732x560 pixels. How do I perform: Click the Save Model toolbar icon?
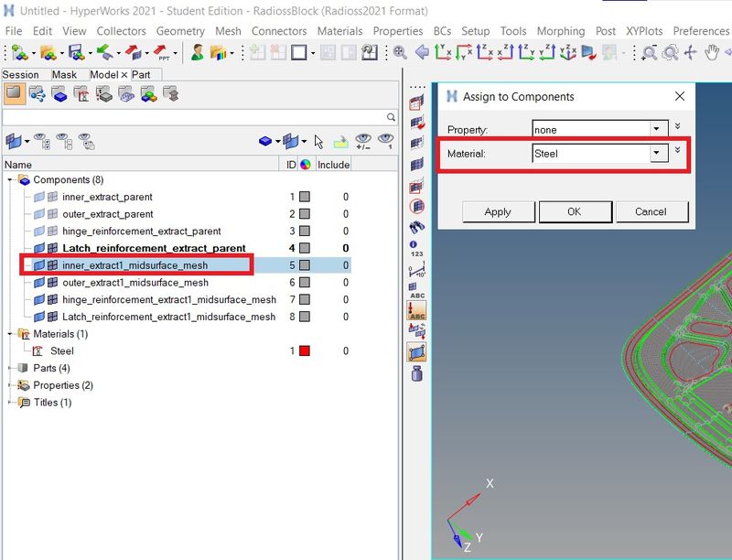coord(76,52)
